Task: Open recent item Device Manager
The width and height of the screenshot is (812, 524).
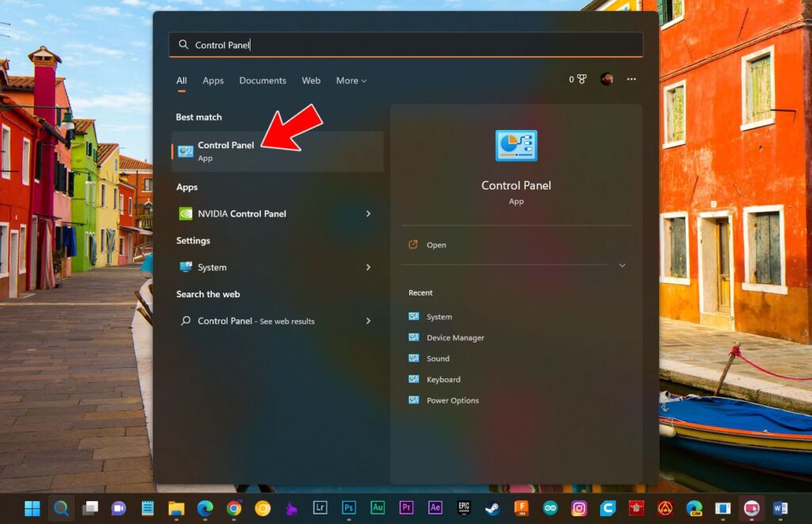Action: (x=446, y=338)
